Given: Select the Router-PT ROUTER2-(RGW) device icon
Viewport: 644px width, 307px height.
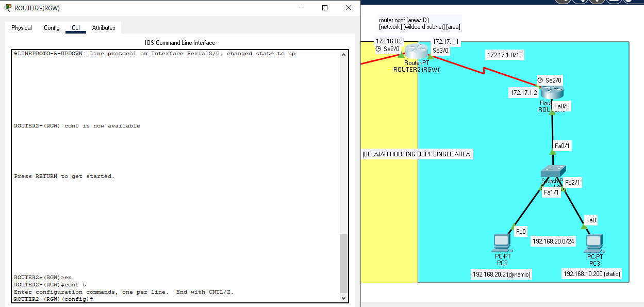Looking at the screenshot, I should tap(417, 52).
